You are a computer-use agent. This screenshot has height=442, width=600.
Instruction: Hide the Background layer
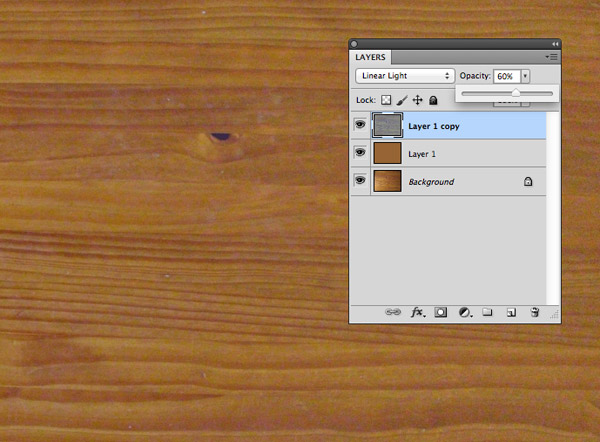pyautogui.click(x=359, y=182)
